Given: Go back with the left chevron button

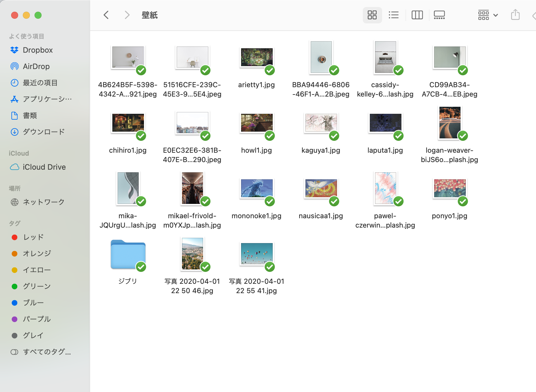Looking at the screenshot, I should click(x=106, y=15).
